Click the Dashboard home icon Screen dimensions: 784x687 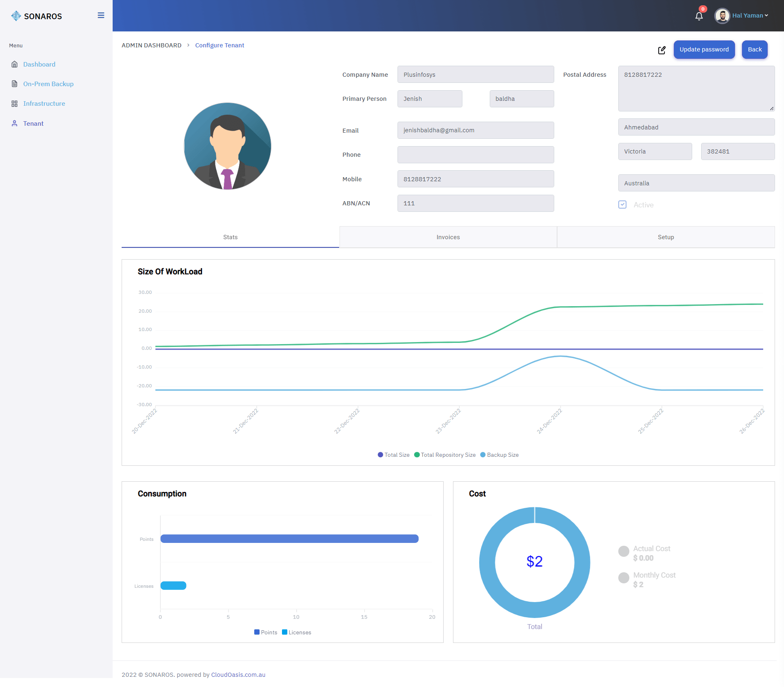click(x=15, y=64)
